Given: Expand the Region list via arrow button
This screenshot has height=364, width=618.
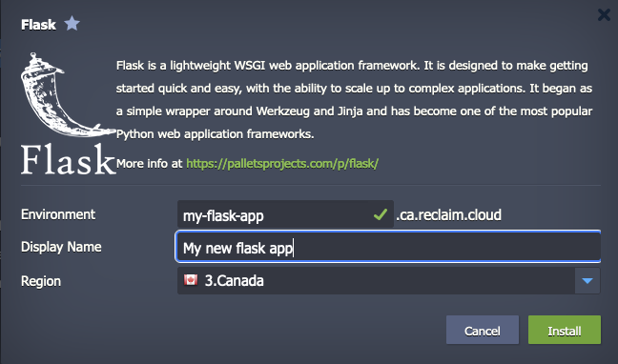Looking at the screenshot, I should tap(587, 280).
